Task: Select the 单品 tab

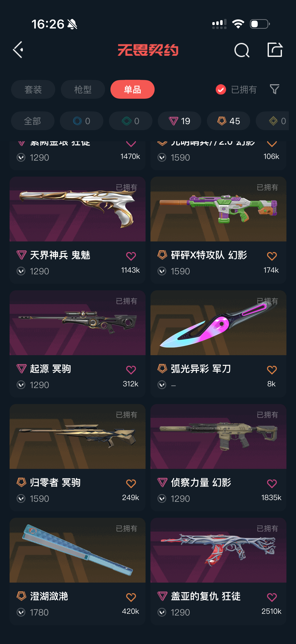Action: pyautogui.click(x=132, y=89)
